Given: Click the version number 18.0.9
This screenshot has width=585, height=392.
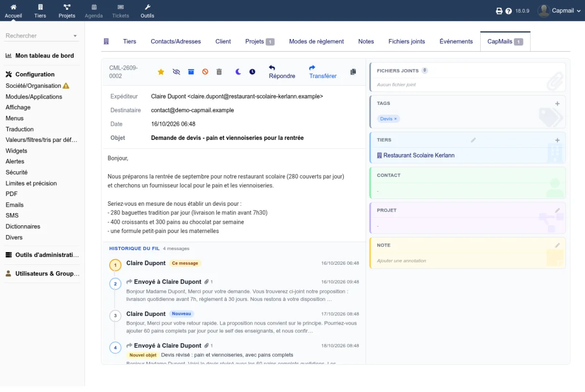Looking at the screenshot, I should (x=522, y=11).
